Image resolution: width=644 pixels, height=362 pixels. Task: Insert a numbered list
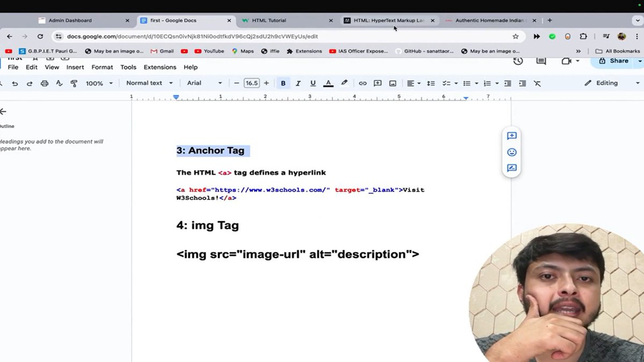pos(487,83)
